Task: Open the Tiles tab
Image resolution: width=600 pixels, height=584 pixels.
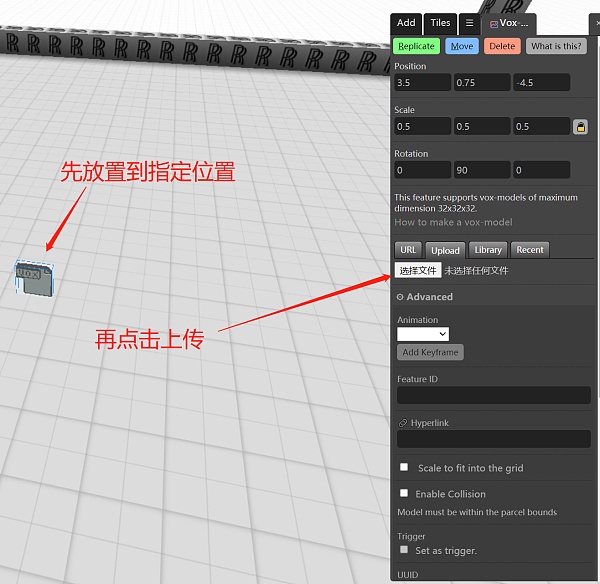Action: pos(440,23)
